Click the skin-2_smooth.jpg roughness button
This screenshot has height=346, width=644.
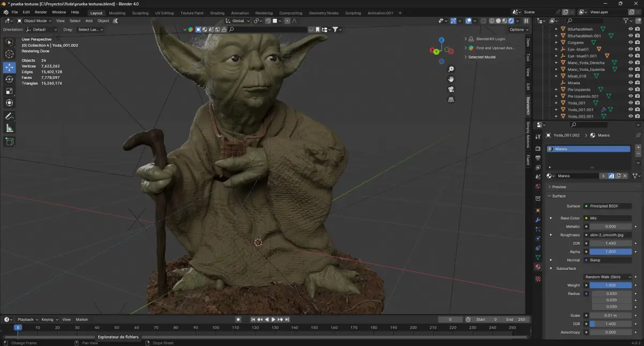607,235
